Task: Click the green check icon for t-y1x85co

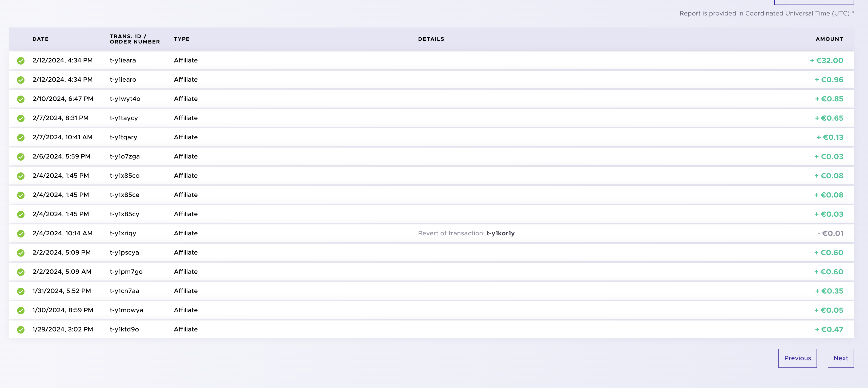Action: click(21, 176)
